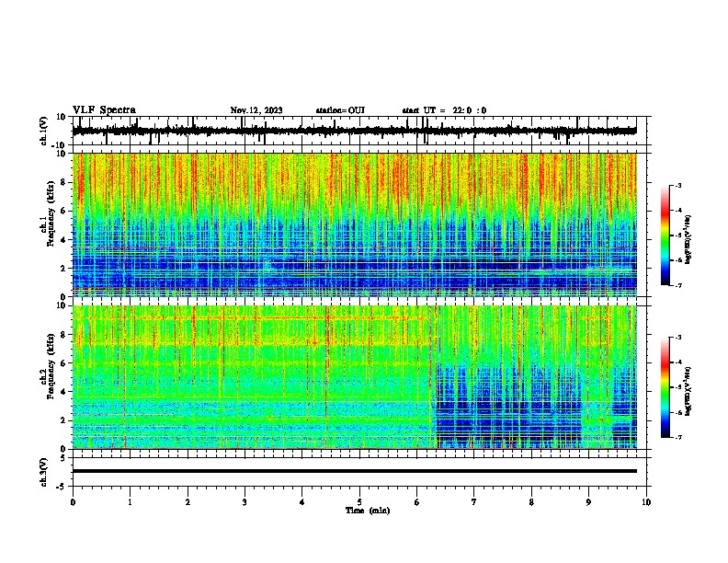Image resolution: width=728 pixels, height=563 pixels.
Task: Click the ch.1 spectrogram color bar
Action: (665, 236)
